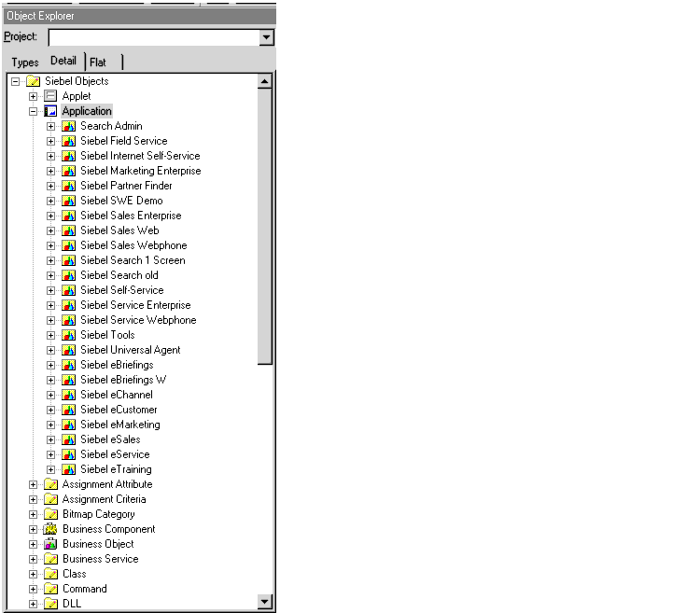The height and width of the screenshot is (613, 700).
Task: Click the Assignment Attribute folder icon
Action: point(51,484)
